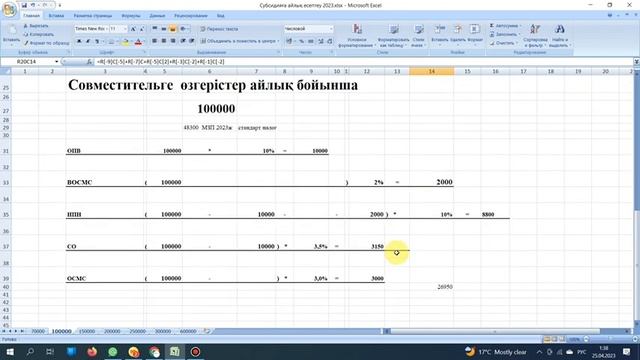
Task: Click the fx insert function button
Action: (89, 62)
